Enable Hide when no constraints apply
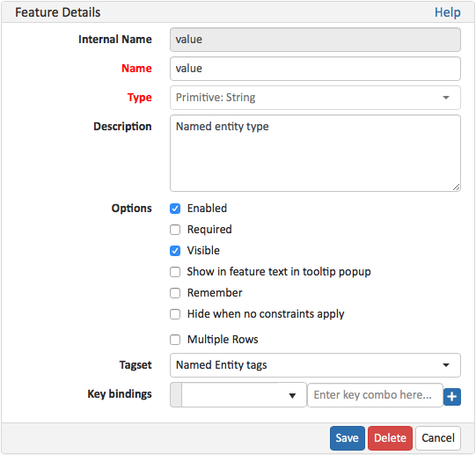Viewport: 476px width, 455px height. point(175,314)
